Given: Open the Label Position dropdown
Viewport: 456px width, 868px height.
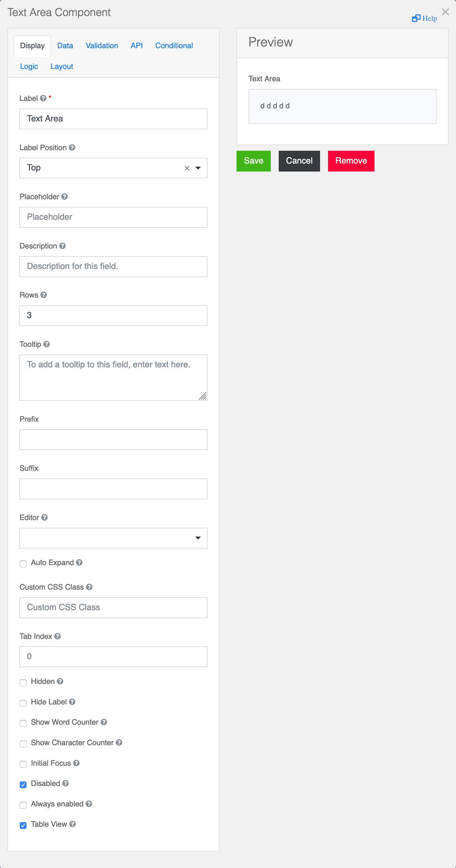Looking at the screenshot, I should tap(198, 168).
